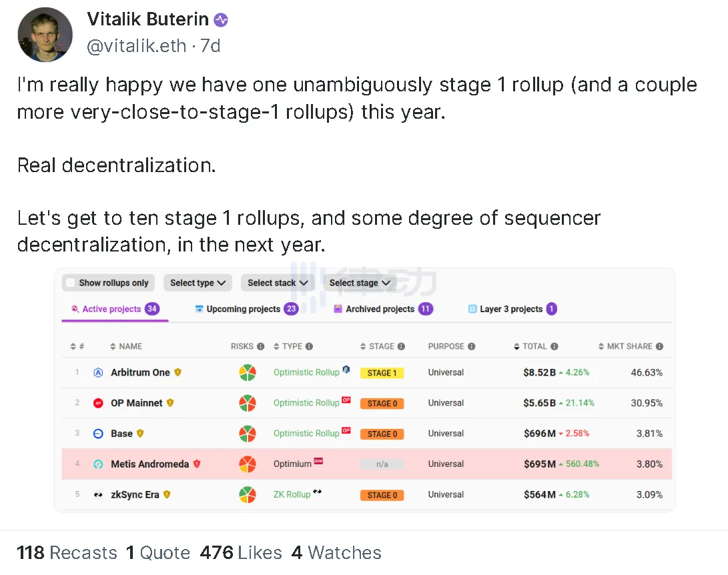The width and height of the screenshot is (728, 575).
Task: Click the Arbitrum One logo icon
Action: 99,373
